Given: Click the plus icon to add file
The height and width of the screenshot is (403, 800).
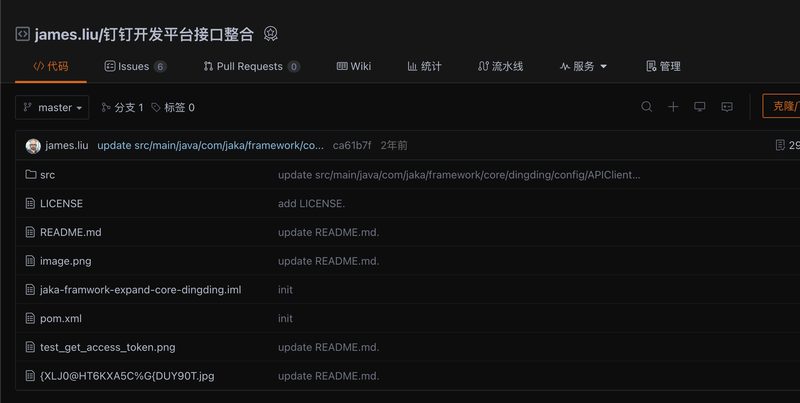Looking at the screenshot, I should coord(673,107).
